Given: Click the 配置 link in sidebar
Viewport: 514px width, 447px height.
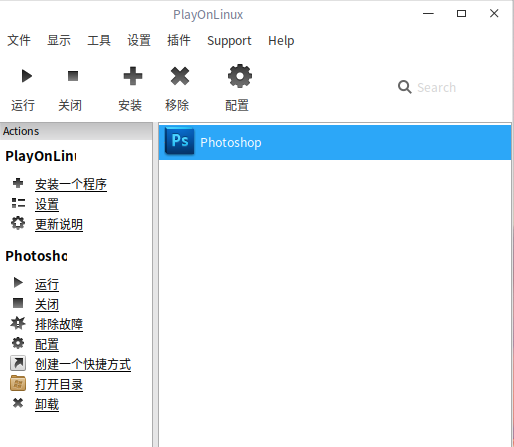Looking at the screenshot, I should point(47,344).
